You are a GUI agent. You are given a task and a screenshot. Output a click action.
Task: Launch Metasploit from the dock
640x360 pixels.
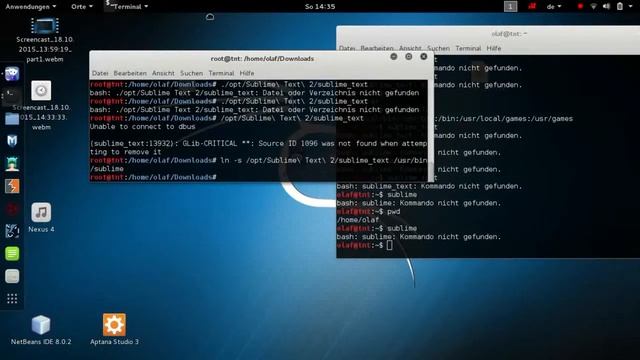coord(12,141)
